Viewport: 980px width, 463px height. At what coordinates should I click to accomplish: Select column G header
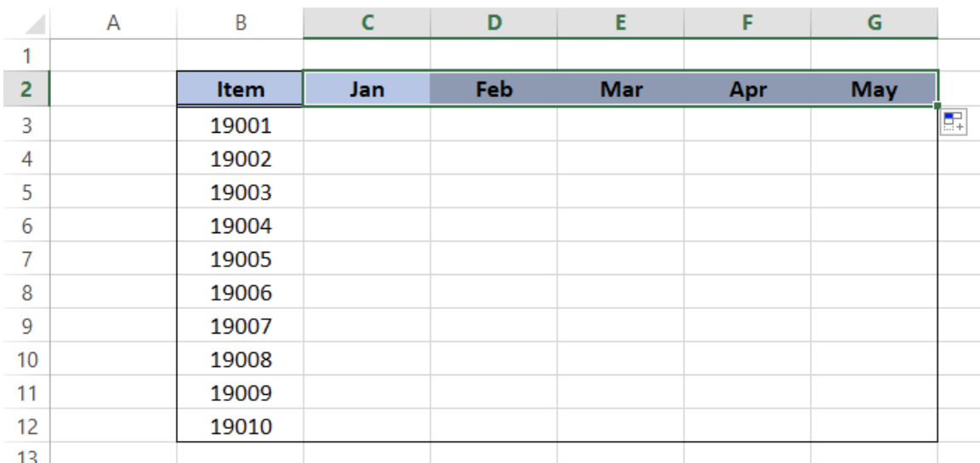point(875,23)
